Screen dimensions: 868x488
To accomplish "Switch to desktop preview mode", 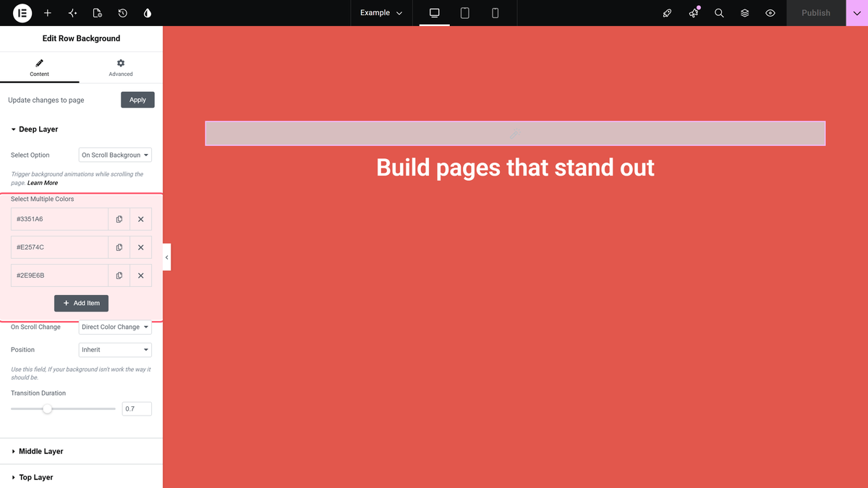I will 435,13.
